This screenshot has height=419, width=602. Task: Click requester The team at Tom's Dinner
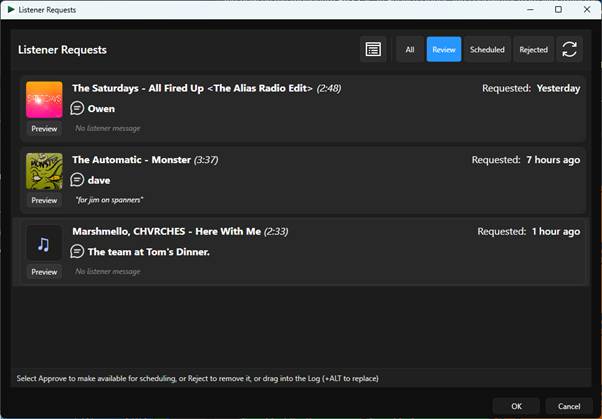point(149,252)
